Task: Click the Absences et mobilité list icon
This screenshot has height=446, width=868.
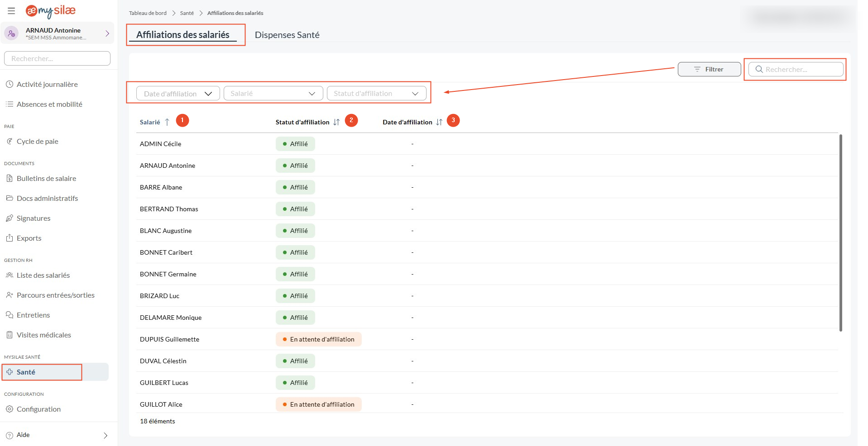Action: pos(10,104)
